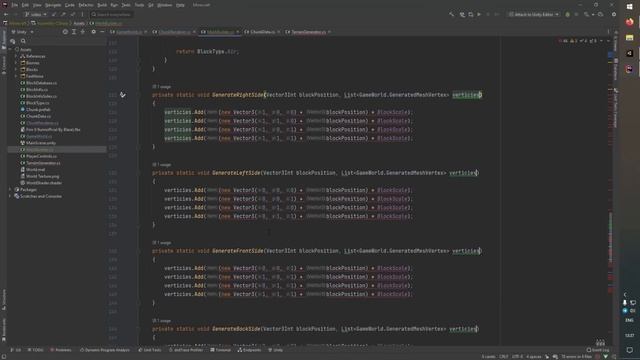Click '1 usage' link above GenerateFrontSide
Screen dimensions: 640x360
coord(162,243)
